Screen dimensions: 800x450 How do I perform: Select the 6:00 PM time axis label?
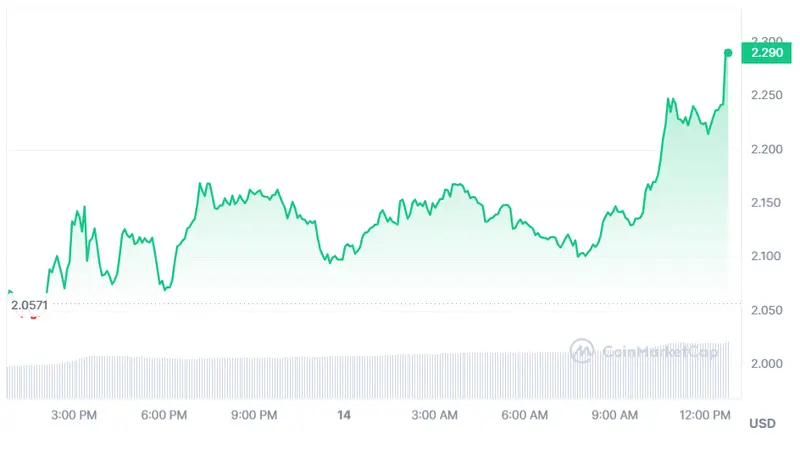point(164,414)
